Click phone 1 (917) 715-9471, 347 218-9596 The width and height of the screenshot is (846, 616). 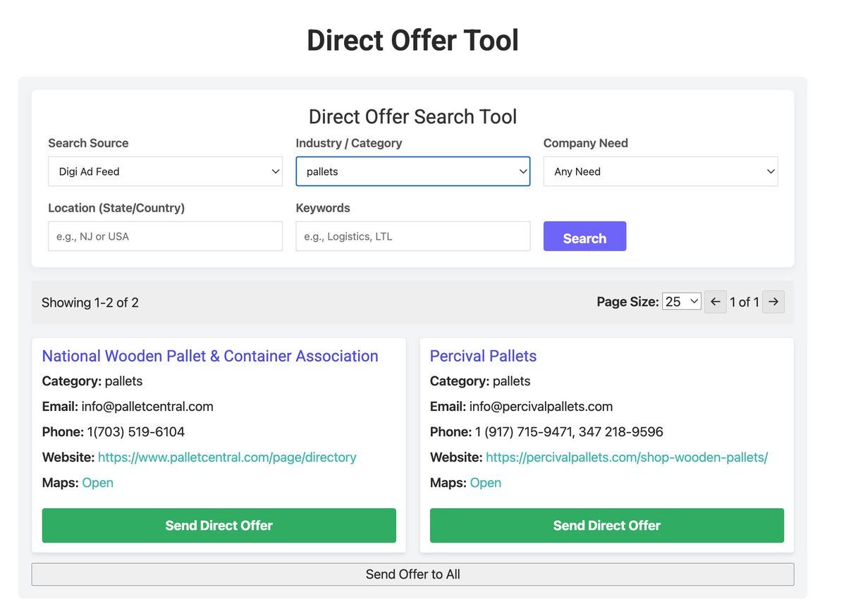click(x=569, y=432)
